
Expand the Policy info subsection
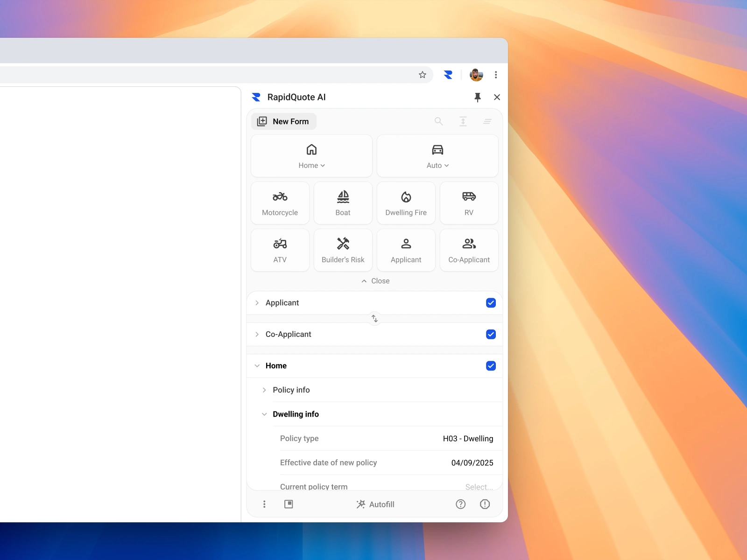(264, 390)
